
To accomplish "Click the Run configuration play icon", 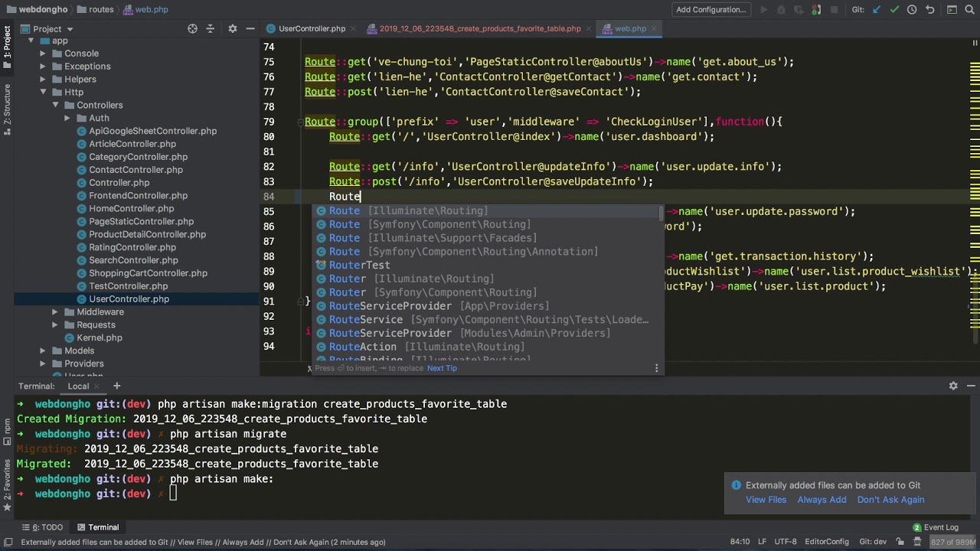I will [x=763, y=10].
